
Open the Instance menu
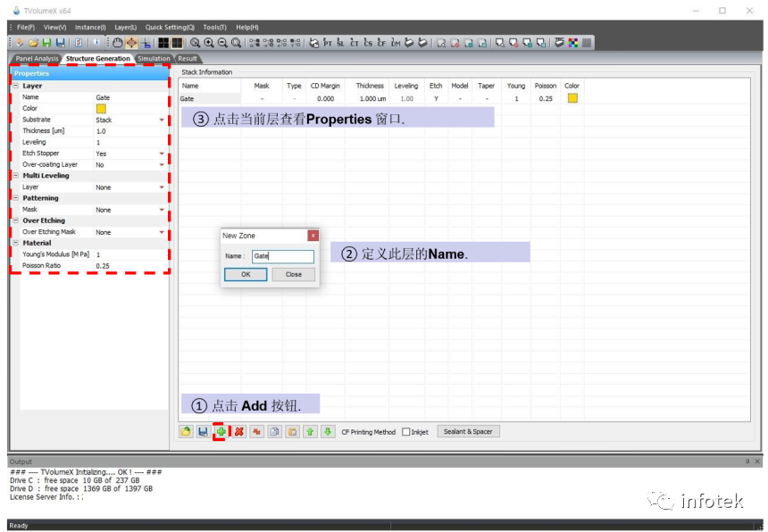tap(90, 28)
